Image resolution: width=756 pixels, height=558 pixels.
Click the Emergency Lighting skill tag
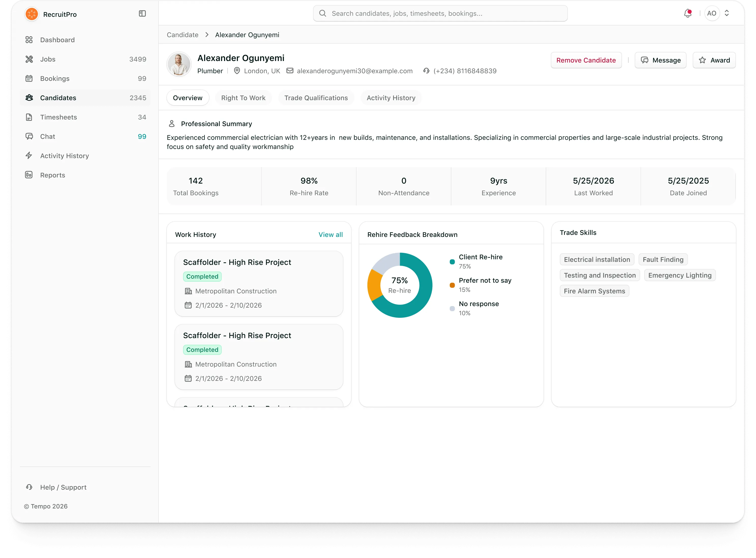coord(680,275)
